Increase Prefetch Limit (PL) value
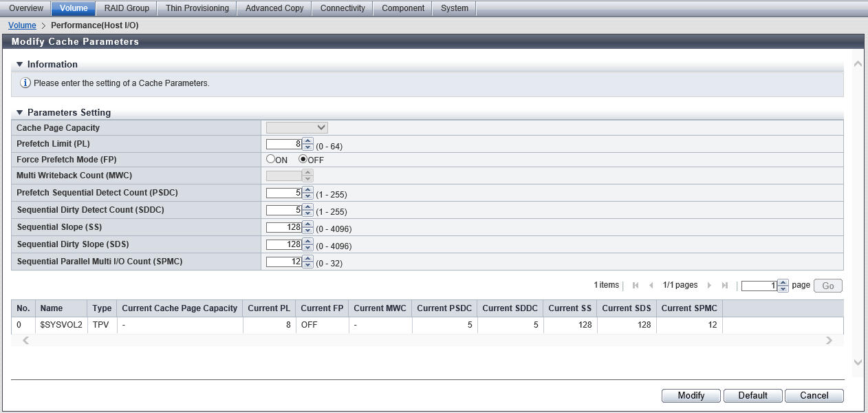 [307, 141]
